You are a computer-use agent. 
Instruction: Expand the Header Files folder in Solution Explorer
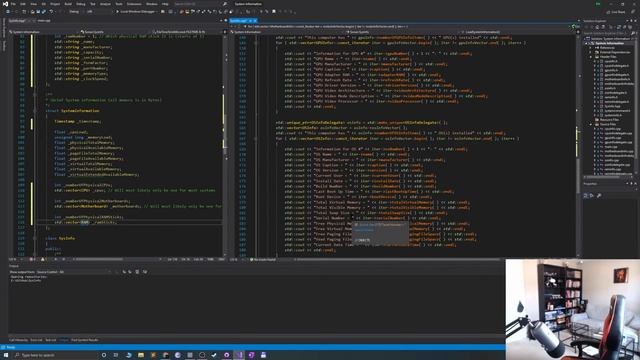pyautogui.click(x=591, y=57)
